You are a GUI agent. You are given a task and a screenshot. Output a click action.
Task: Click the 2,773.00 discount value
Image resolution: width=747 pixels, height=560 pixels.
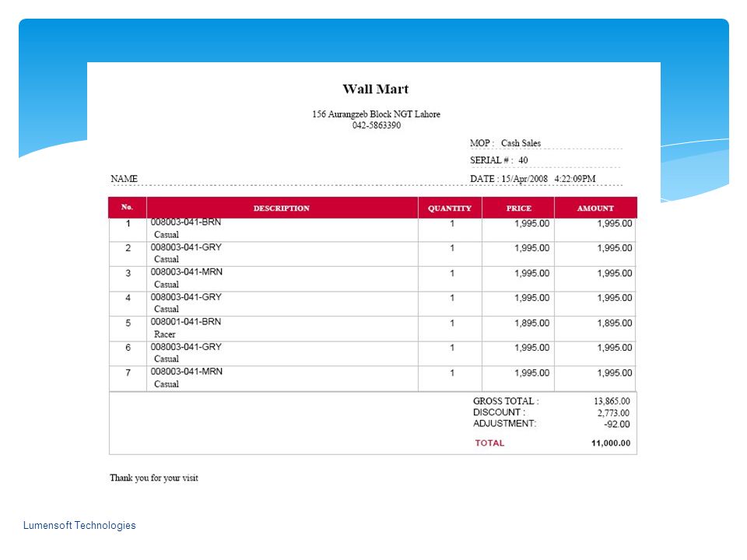coord(614,413)
